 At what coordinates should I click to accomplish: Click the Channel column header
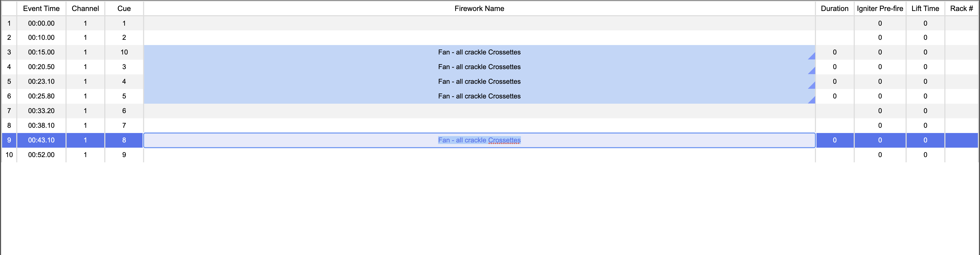[x=85, y=8]
